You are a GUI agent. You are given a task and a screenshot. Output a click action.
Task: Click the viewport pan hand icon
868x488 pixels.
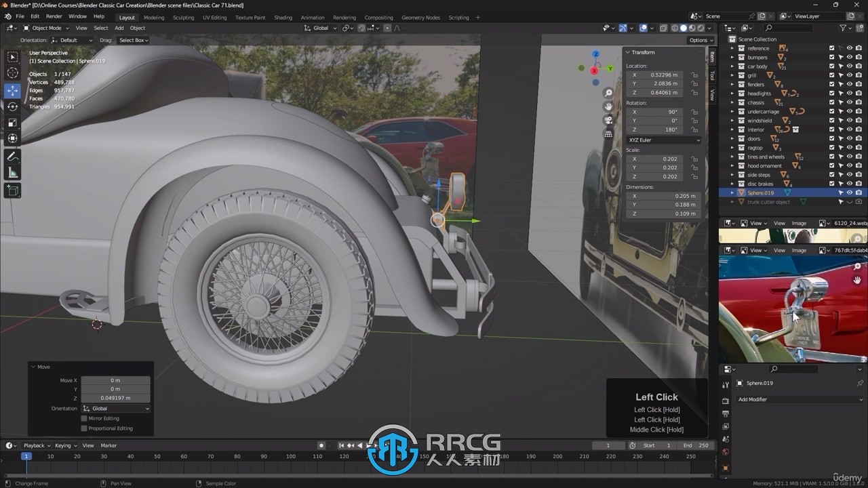tap(608, 106)
